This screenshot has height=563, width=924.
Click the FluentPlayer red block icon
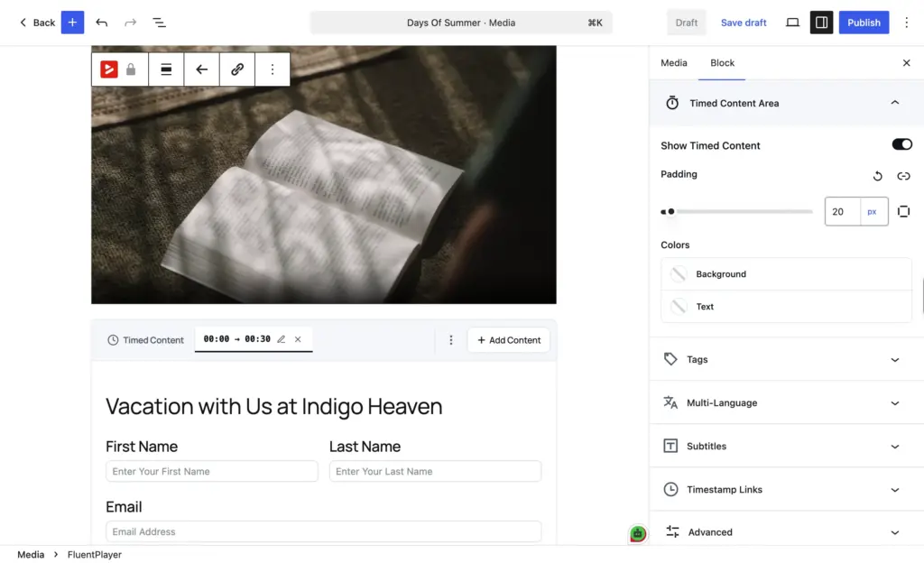108,69
